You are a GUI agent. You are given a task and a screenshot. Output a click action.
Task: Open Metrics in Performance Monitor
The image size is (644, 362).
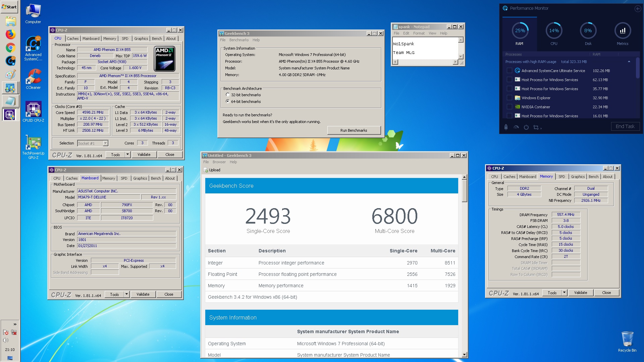tap(623, 34)
